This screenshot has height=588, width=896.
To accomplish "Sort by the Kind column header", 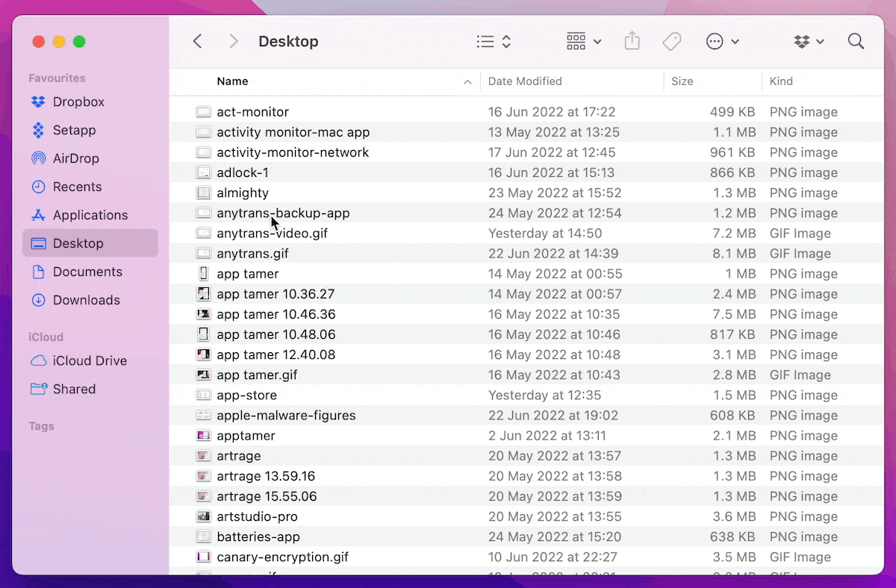I will pyautogui.click(x=781, y=81).
